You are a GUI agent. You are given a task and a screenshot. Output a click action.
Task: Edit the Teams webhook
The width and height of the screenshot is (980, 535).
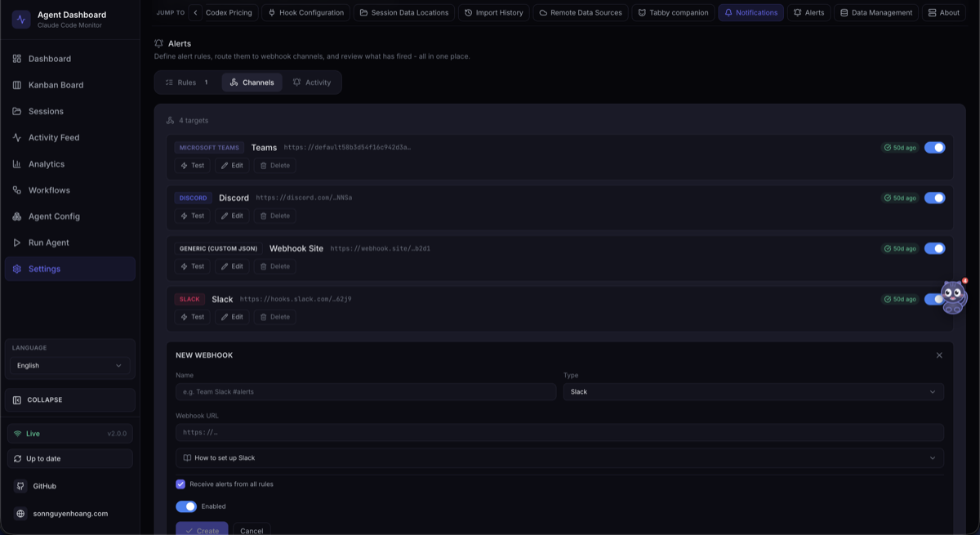tap(232, 166)
